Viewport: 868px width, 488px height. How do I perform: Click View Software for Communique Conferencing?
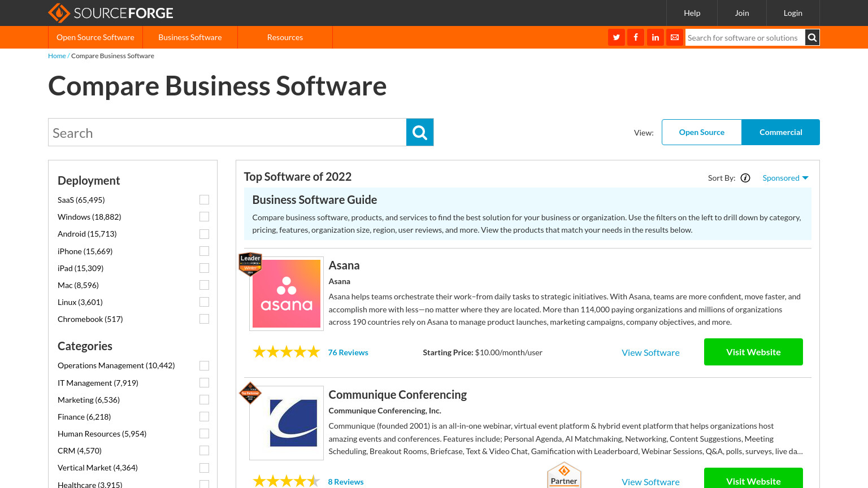(x=650, y=482)
